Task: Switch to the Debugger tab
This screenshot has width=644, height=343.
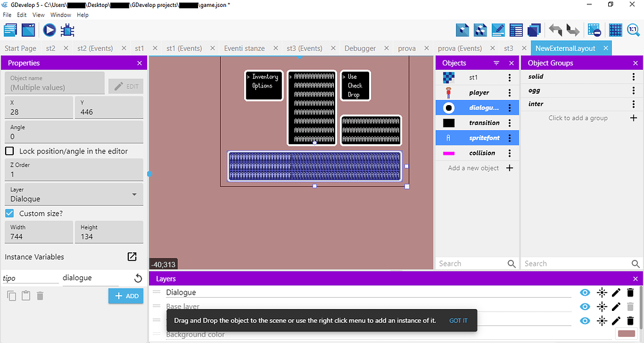Action: click(360, 48)
